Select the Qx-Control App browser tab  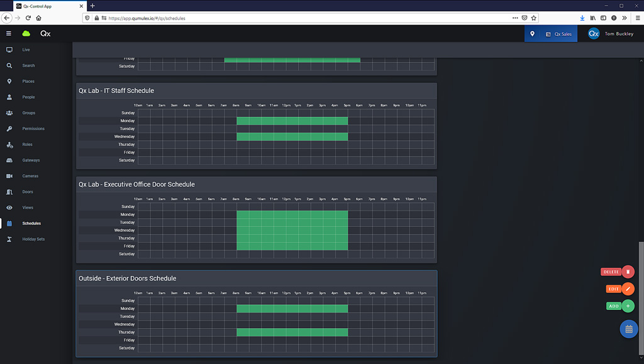point(49,6)
